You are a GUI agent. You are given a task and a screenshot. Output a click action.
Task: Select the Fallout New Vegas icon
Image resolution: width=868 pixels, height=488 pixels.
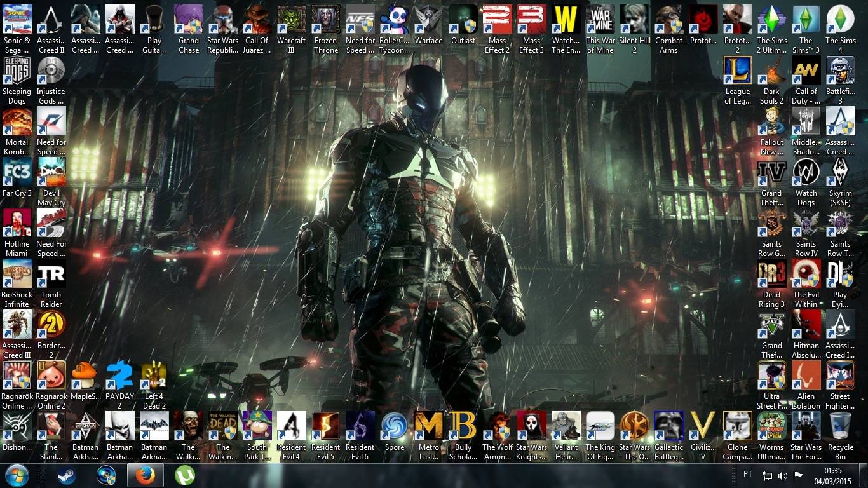tap(772, 121)
